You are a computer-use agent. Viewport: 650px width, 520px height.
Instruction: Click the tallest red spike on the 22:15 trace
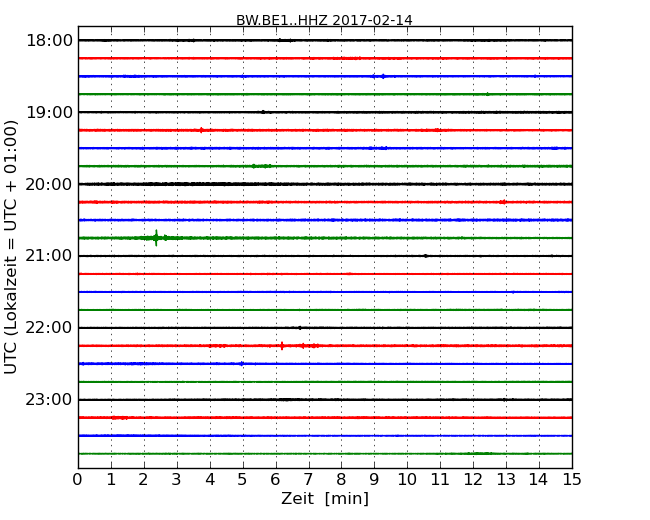(282, 346)
